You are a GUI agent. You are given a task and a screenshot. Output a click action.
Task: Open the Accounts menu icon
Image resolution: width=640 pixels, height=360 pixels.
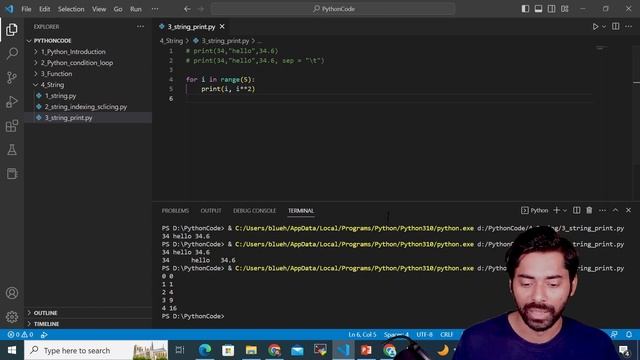pyautogui.click(x=12, y=293)
